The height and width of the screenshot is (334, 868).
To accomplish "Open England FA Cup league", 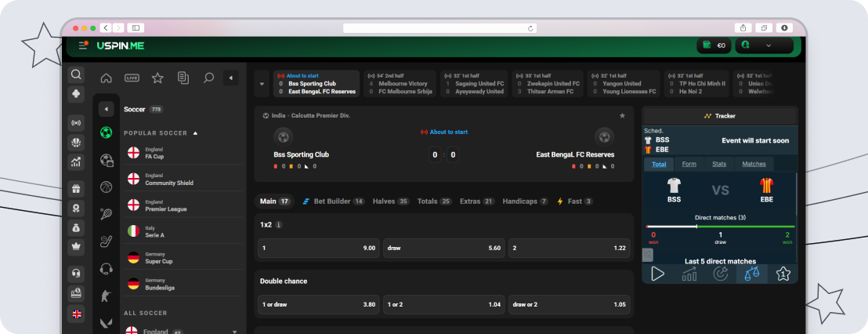I will pos(183,153).
